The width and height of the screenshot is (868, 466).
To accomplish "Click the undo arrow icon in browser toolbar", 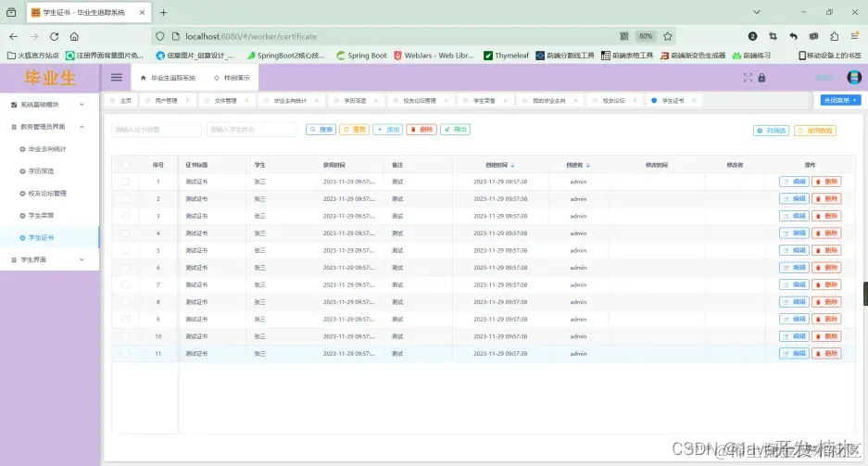I will click(793, 36).
